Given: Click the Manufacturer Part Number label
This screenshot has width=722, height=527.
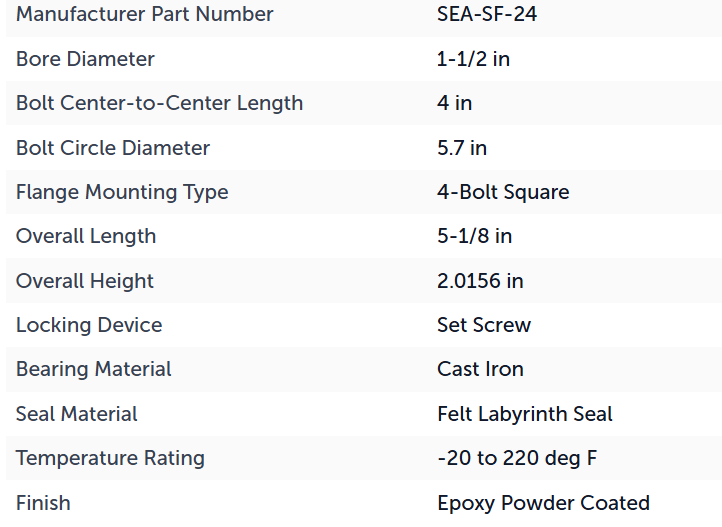Looking at the screenshot, I should 145,14.
